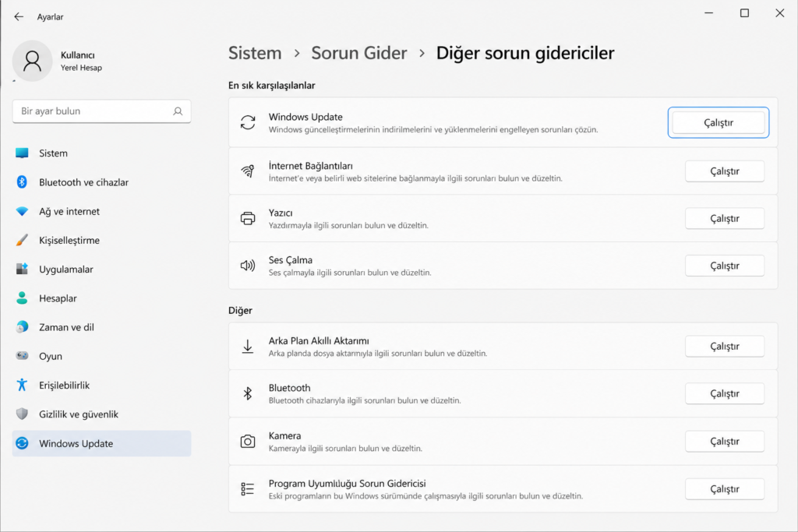
Task: Click the Diğer section heading
Action: pyautogui.click(x=240, y=310)
